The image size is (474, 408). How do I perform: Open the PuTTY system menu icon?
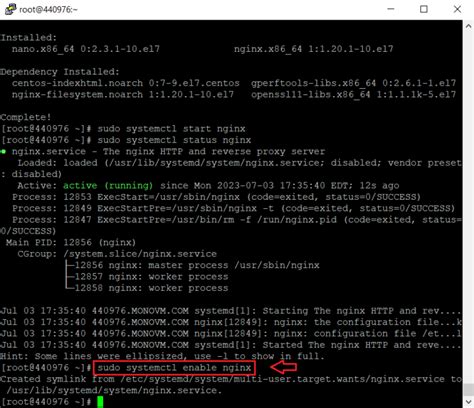(x=10, y=9)
